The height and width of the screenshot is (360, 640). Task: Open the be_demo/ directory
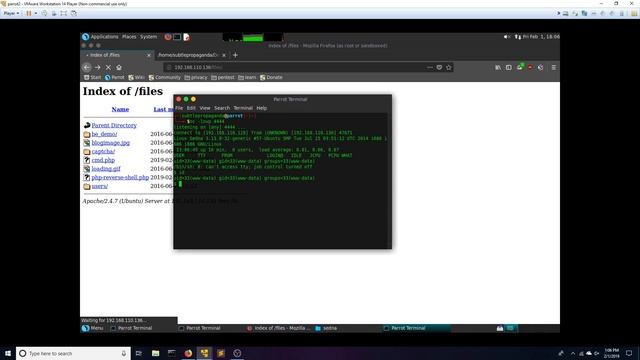pyautogui.click(x=104, y=134)
